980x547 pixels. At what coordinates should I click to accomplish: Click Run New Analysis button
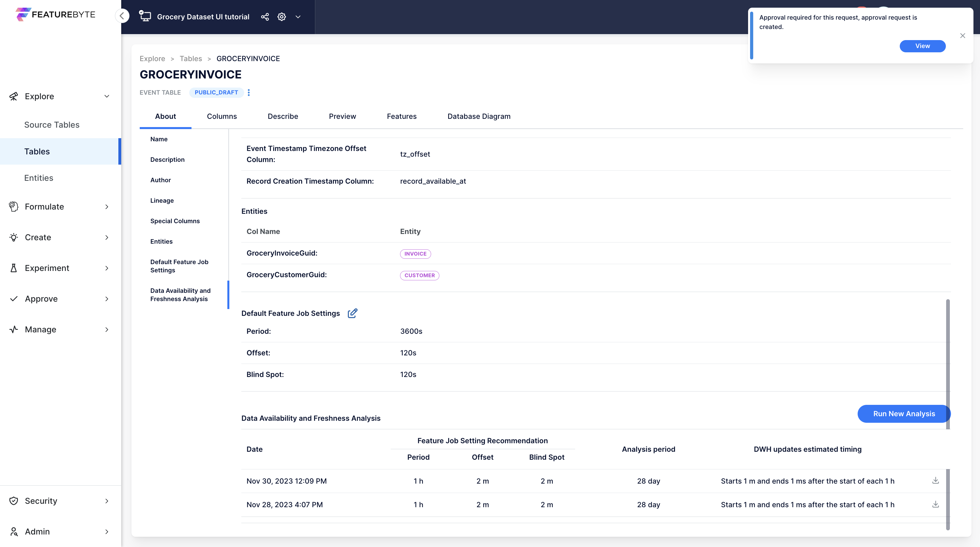904,414
